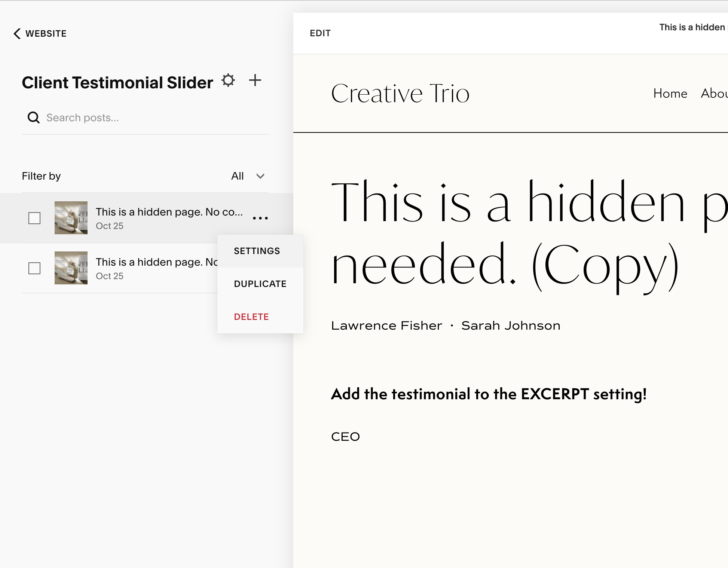Click the back arrow next to WEBSITE
The height and width of the screenshot is (568, 728).
pyautogui.click(x=16, y=33)
